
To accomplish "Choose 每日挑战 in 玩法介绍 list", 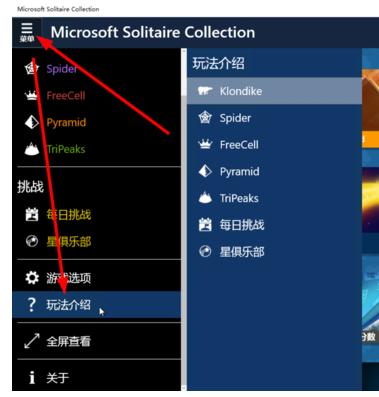I will tap(274, 225).
